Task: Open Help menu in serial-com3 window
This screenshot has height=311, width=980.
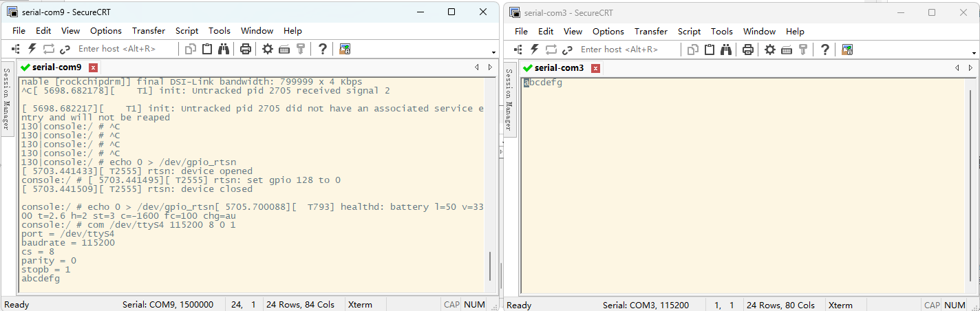Action: (x=795, y=31)
